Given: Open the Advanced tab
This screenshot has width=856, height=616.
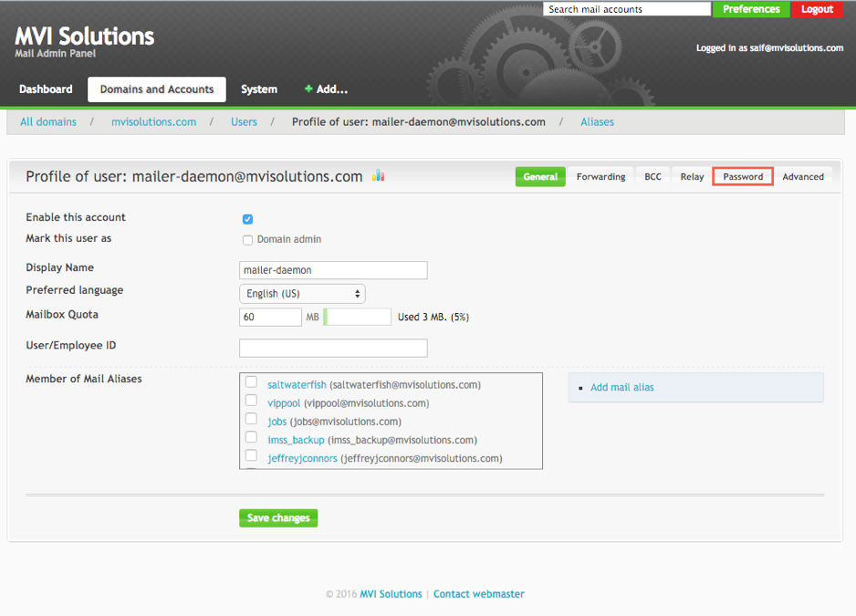Looking at the screenshot, I should [x=803, y=176].
